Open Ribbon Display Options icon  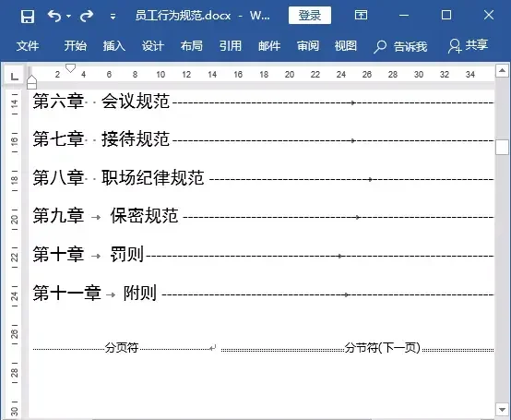361,15
